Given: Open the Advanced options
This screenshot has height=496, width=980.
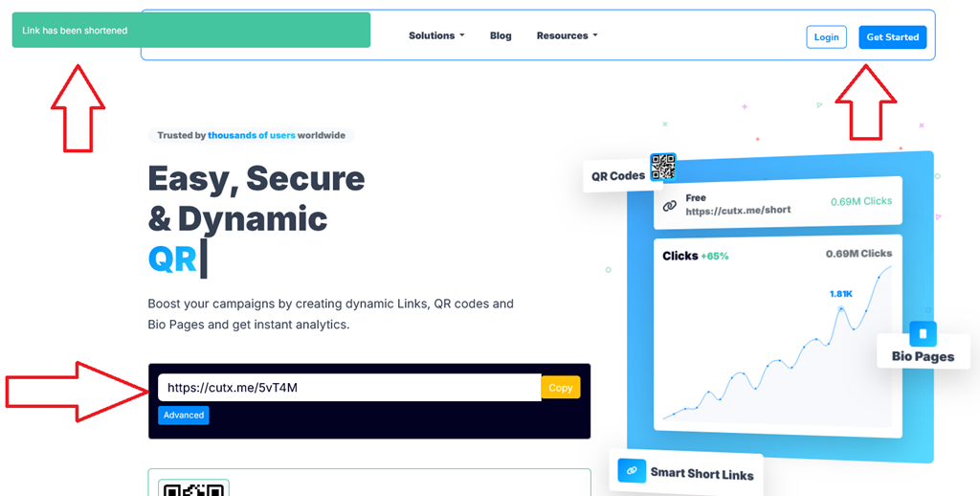Looking at the screenshot, I should pyautogui.click(x=184, y=416).
